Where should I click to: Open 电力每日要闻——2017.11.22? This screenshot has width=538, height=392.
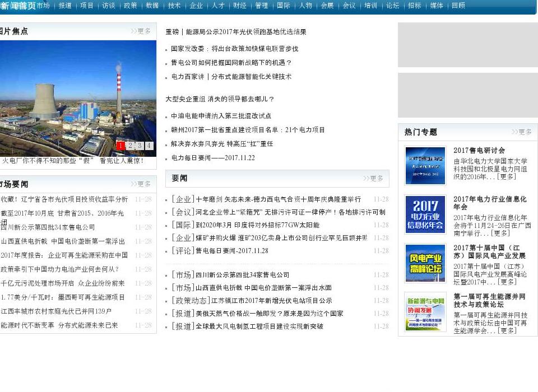tap(213, 158)
